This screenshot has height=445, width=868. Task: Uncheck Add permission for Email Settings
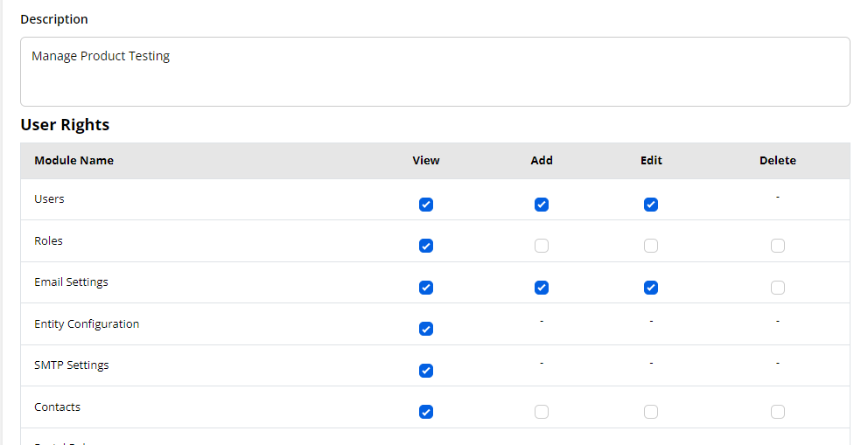542,288
